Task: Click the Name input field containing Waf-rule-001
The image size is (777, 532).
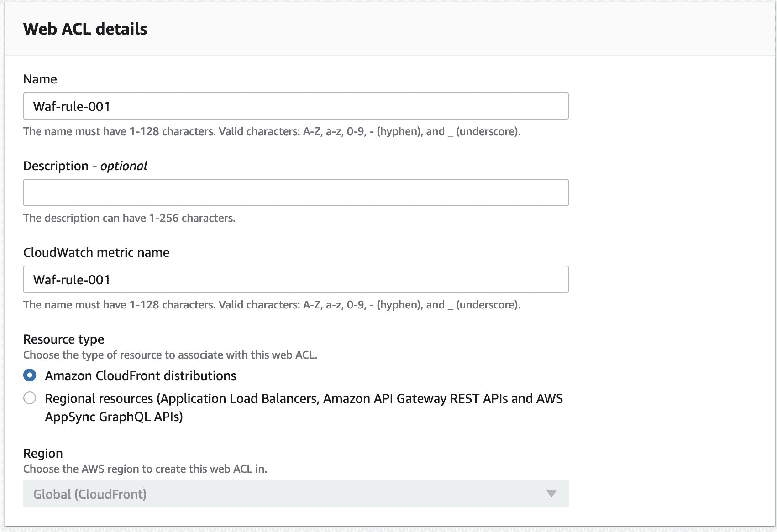Action: click(x=296, y=106)
